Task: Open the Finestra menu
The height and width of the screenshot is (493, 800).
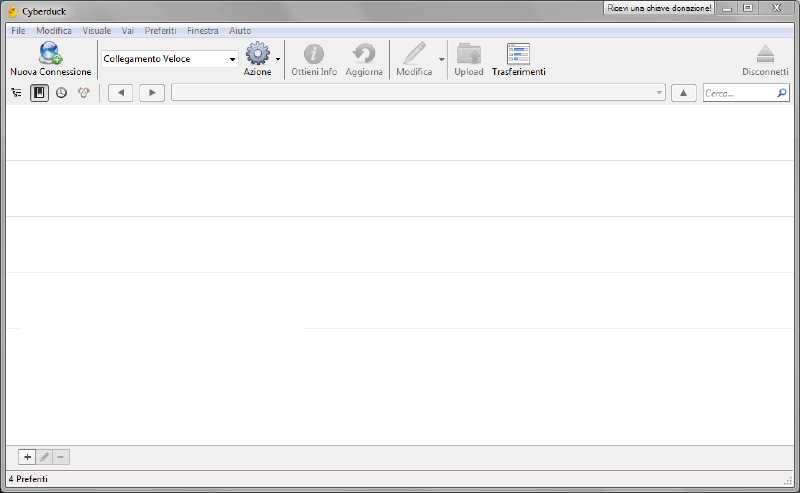Action: coord(202,31)
